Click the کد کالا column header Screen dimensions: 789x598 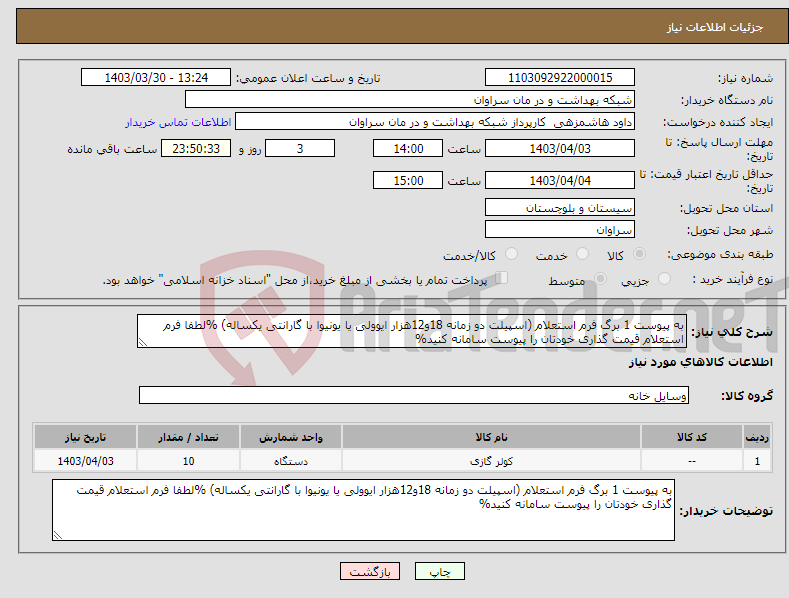(x=692, y=437)
